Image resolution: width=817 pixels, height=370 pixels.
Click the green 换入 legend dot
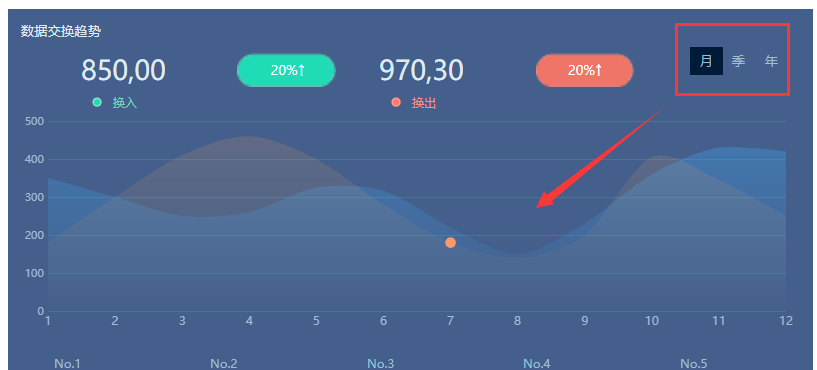point(97,102)
